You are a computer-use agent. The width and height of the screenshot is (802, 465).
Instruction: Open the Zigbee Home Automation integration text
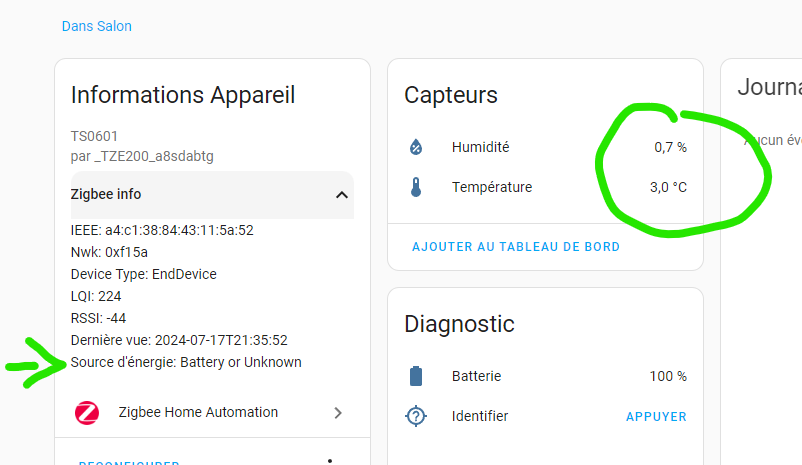tap(198, 412)
